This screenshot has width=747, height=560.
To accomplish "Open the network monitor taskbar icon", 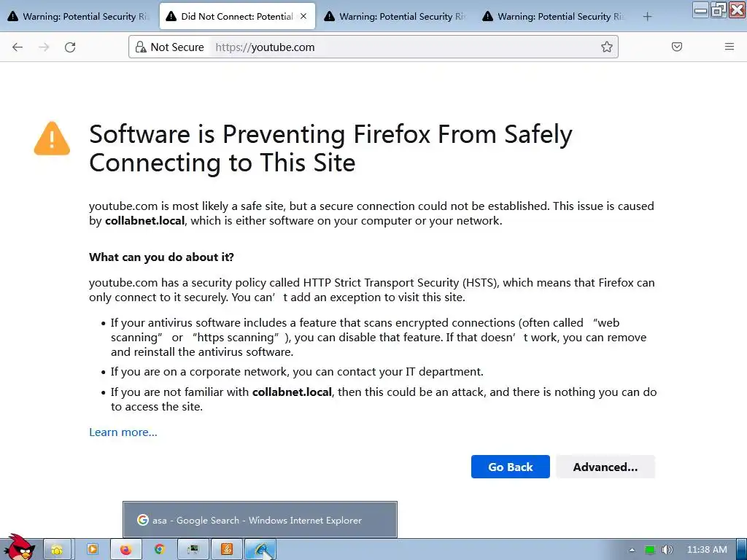I will coord(193,550).
